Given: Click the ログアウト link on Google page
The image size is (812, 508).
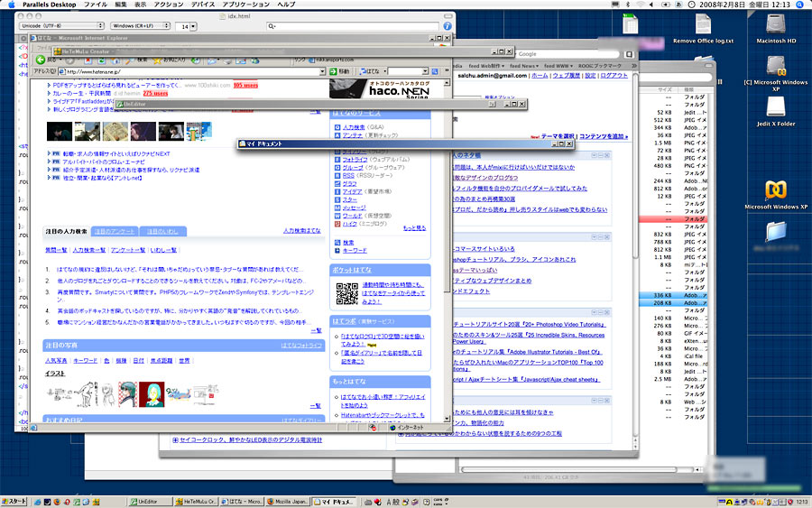Looking at the screenshot, I should point(614,76).
